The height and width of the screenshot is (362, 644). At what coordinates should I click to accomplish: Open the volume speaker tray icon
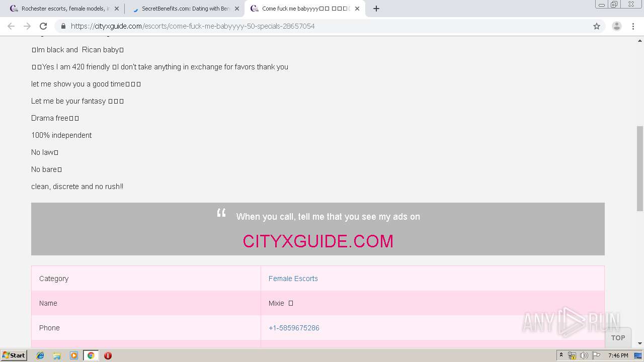584,355
